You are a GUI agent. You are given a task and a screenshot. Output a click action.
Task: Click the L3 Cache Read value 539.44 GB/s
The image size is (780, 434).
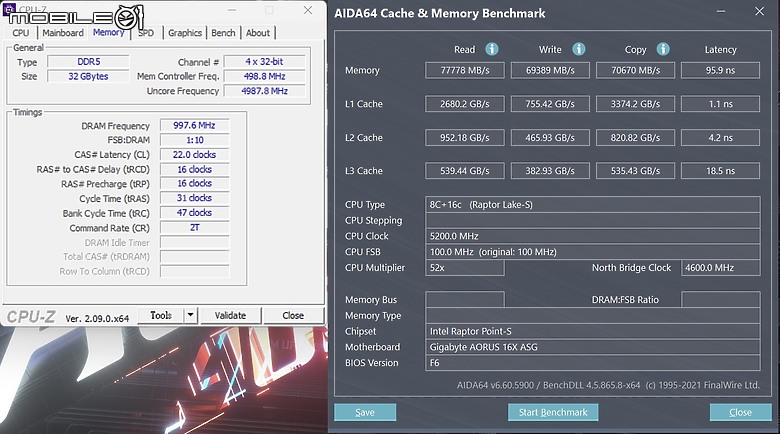pos(465,171)
